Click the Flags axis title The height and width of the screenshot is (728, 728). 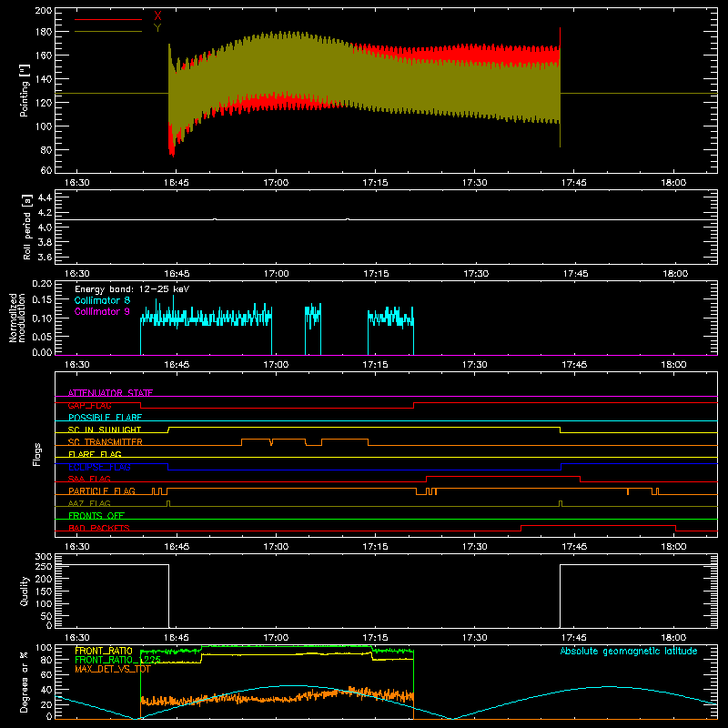(36, 454)
